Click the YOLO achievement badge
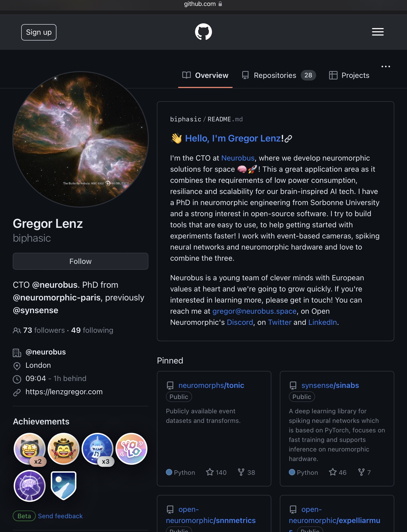Image resolution: width=407 pixels, height=532 pixels. click(131, 449)
